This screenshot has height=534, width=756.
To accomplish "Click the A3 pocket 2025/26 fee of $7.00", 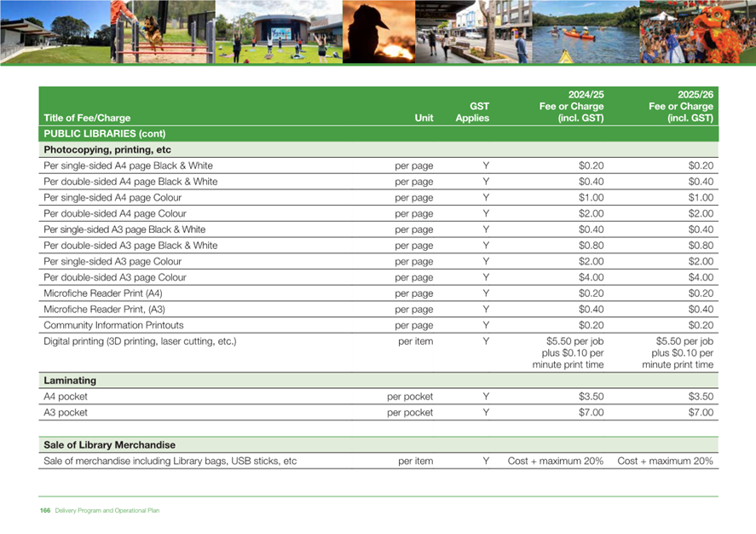I will (700, 412).
